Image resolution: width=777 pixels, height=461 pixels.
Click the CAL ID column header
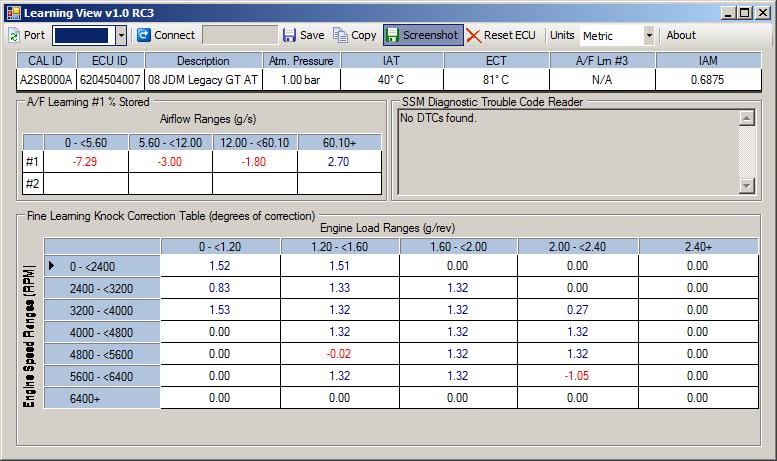(x=46, y=60)
